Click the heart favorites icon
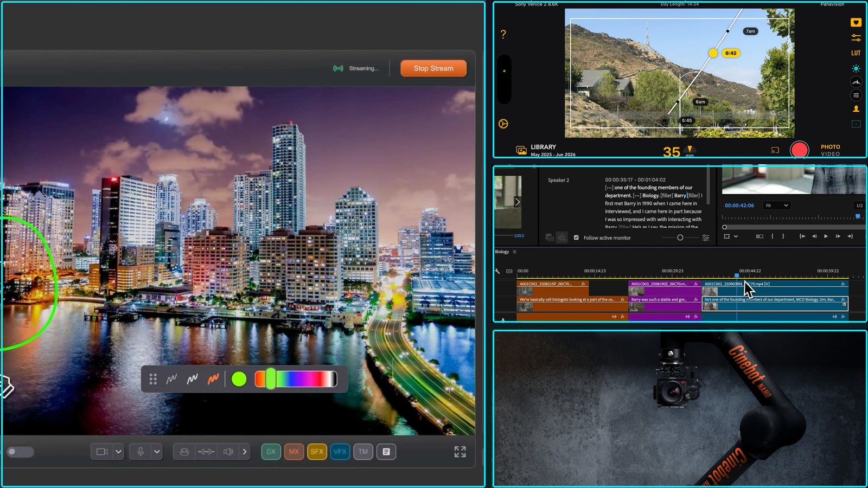Screen dimensions: 868x488 pos(856,22)
